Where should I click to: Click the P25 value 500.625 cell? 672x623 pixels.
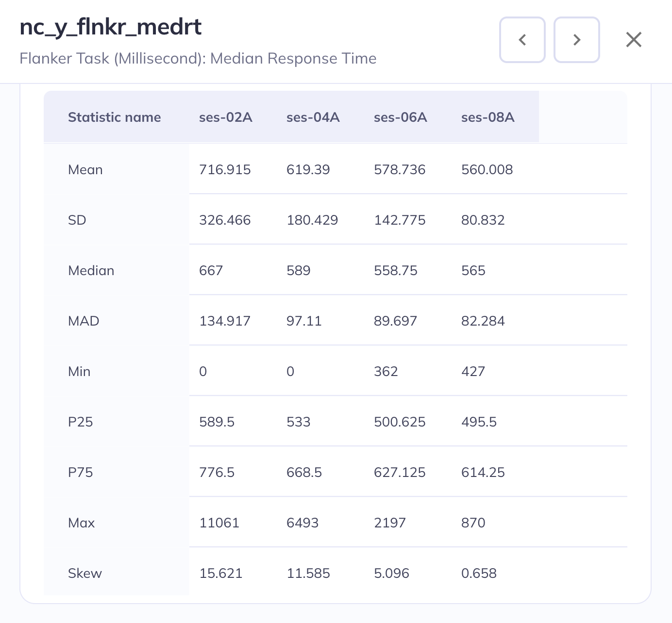(x=400, y=422)
